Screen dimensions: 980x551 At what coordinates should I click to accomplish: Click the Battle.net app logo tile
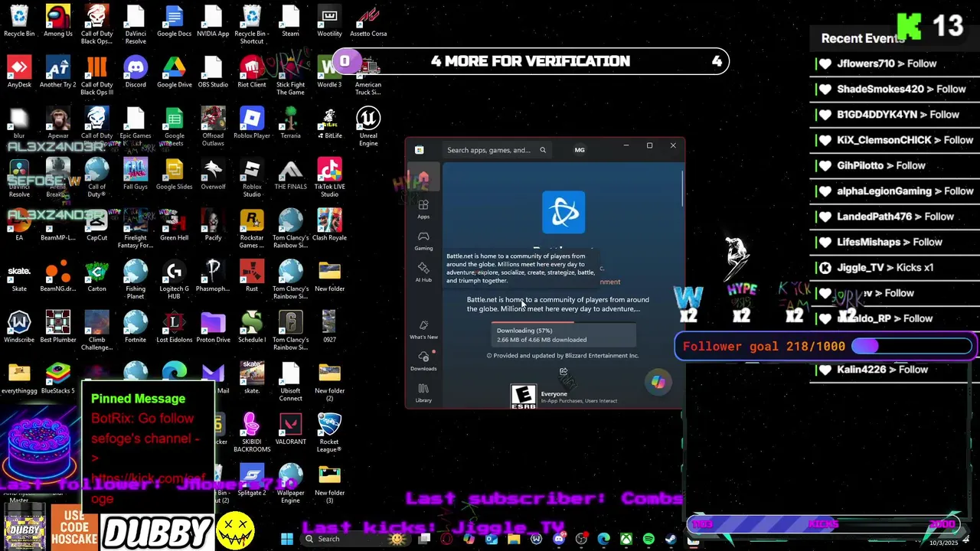(563, 212)
